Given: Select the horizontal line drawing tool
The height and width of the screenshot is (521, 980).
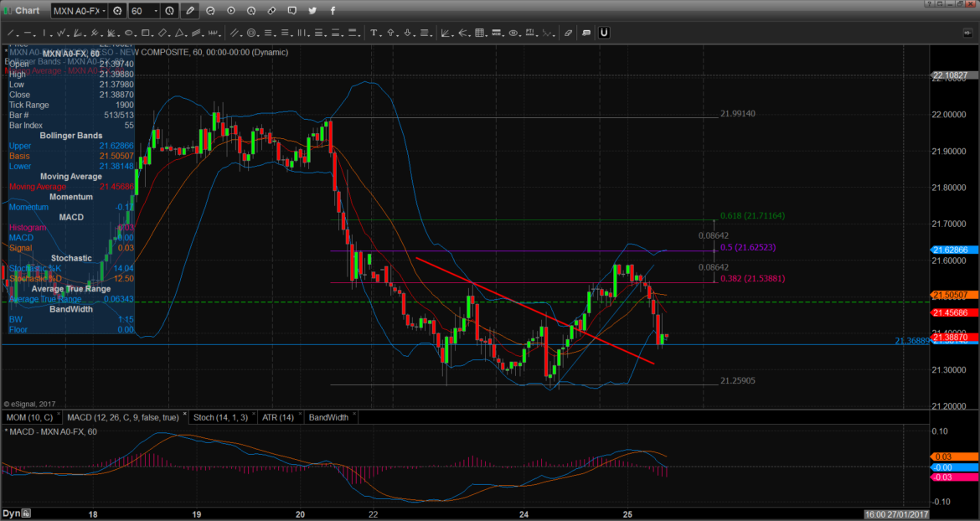Looking at the screenshot, I should [x=28, y=33].
